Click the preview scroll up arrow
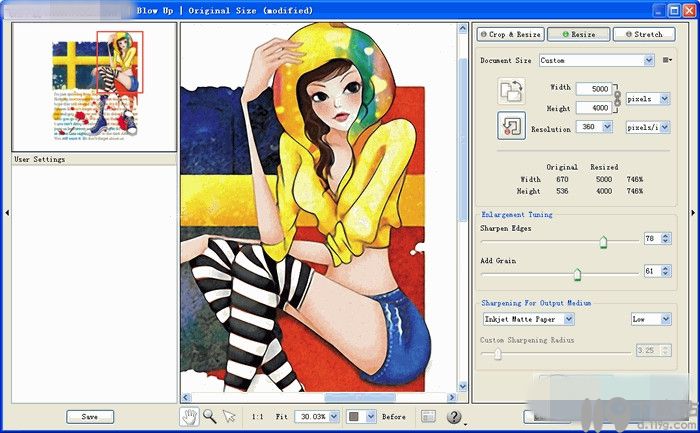This screenshot has height=433, width=700. [462, 29]
